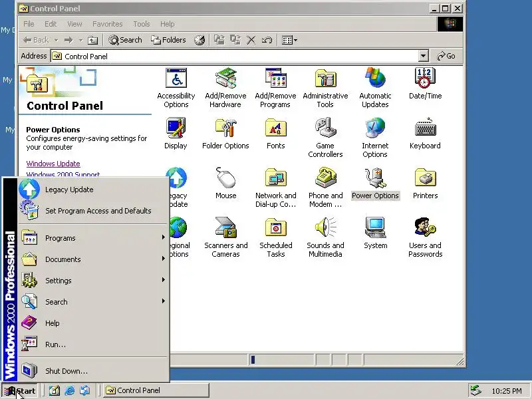Click the system tray network icon
This screenshot has width=532, height=399.
pos(475,391)
